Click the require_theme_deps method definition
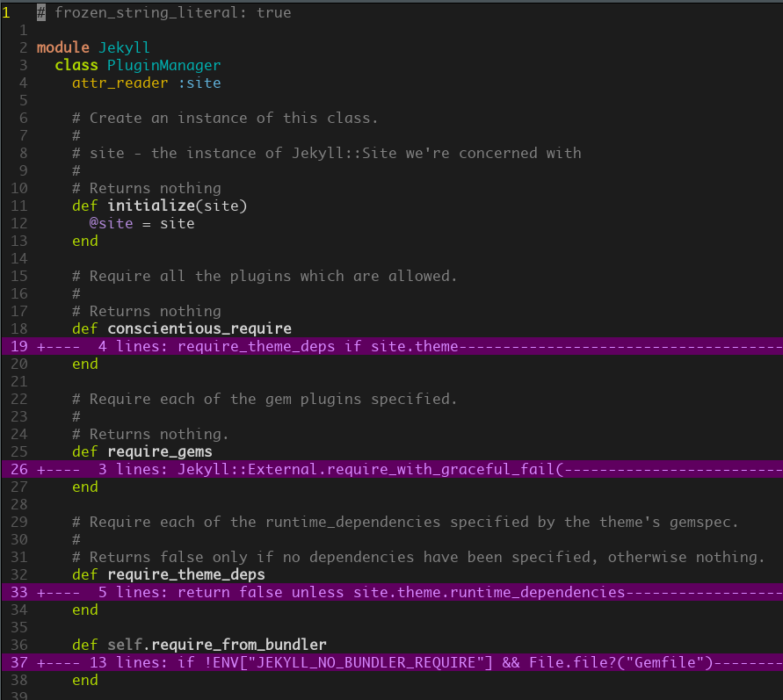The width and height of the screenshot is (783, 700). (x=168, y=574)
